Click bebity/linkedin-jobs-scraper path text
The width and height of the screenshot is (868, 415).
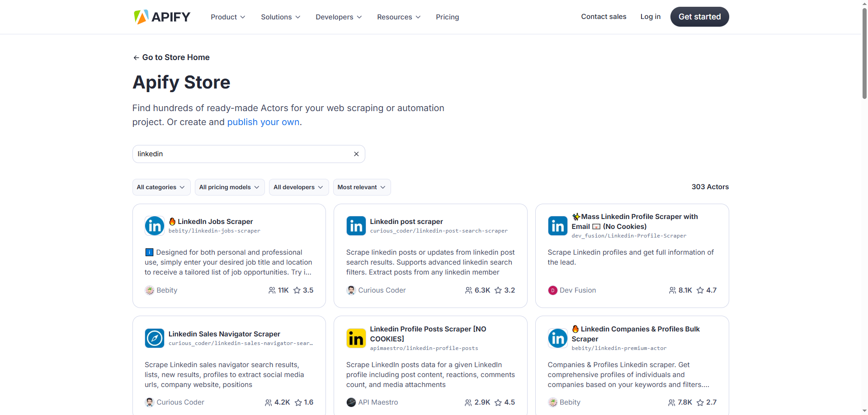pyautogui.click(x=214, y=231)
